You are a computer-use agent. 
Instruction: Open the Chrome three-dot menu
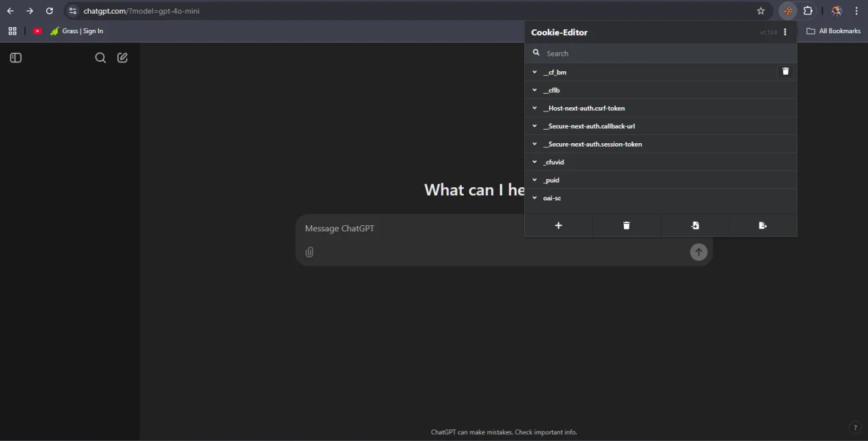[856, 11]
